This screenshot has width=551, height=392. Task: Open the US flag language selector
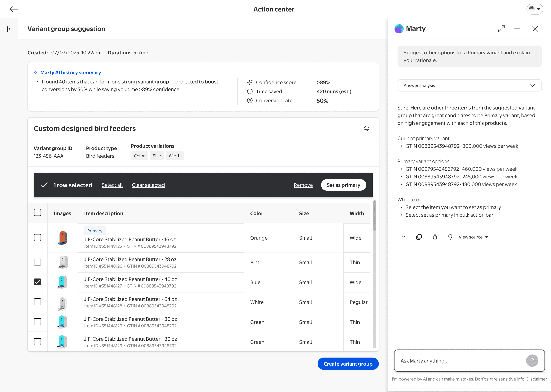pyautogui.click(x=535, y=9)
